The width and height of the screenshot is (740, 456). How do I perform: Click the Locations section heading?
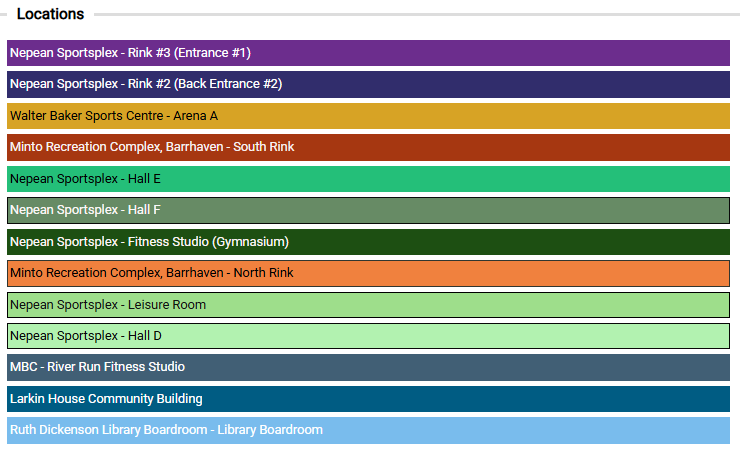point(50,14)
